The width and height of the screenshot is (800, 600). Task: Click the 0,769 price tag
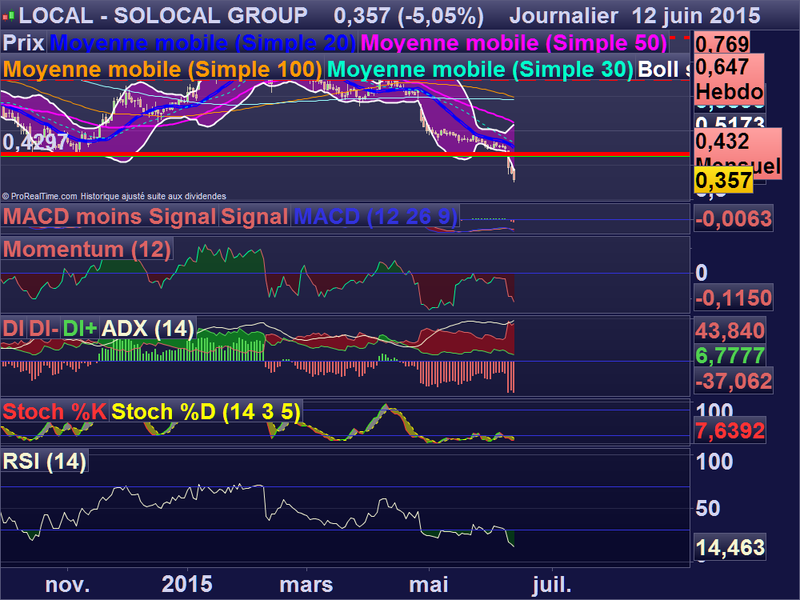721,44
